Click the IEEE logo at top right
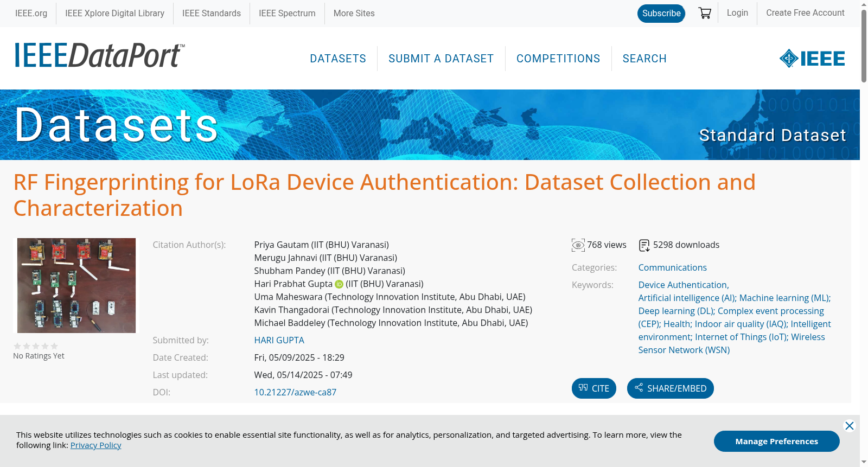Screen dimensions: 868x467 812,58
